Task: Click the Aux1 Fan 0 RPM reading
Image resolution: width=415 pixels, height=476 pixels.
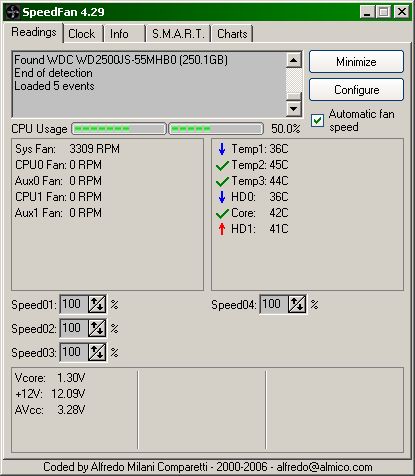Action: tap(58, 213)
